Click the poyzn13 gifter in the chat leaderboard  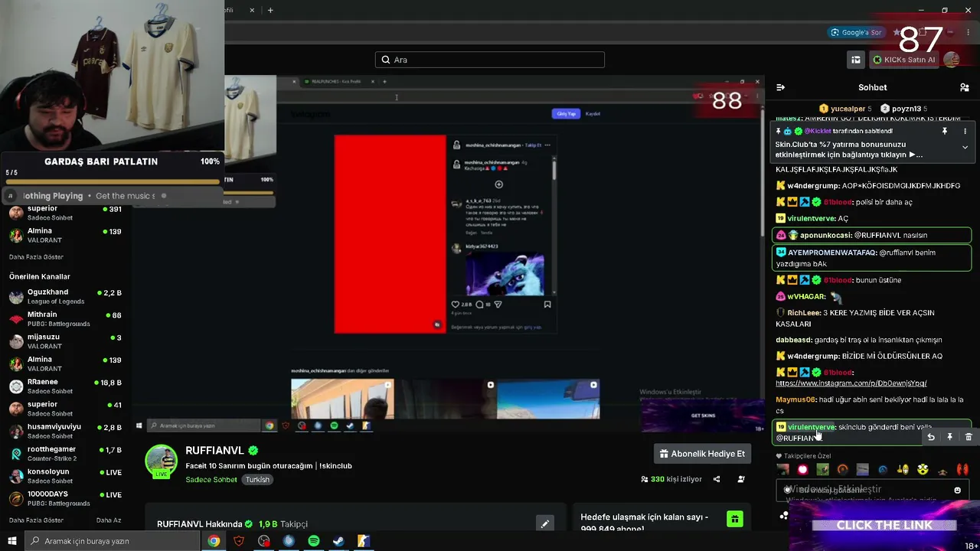904,109
